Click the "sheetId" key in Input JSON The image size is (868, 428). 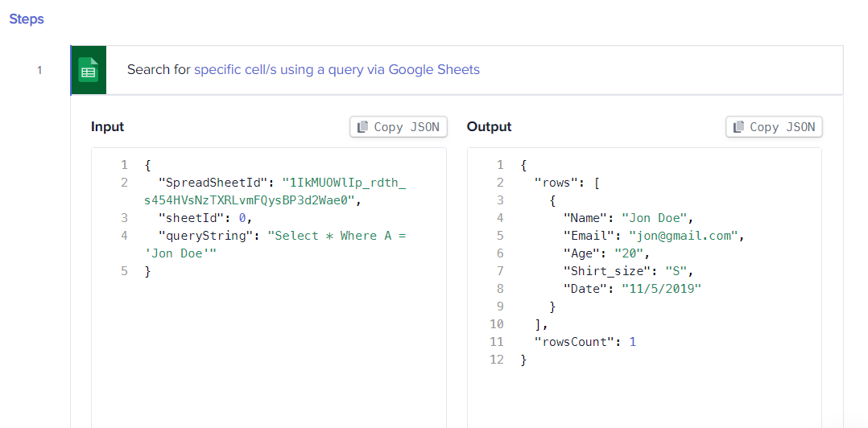[191, 218]
